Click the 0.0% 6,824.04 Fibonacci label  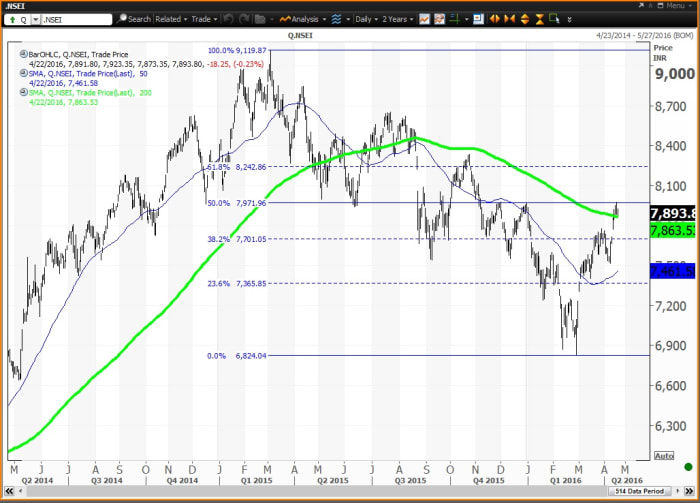tap(237, 356)
